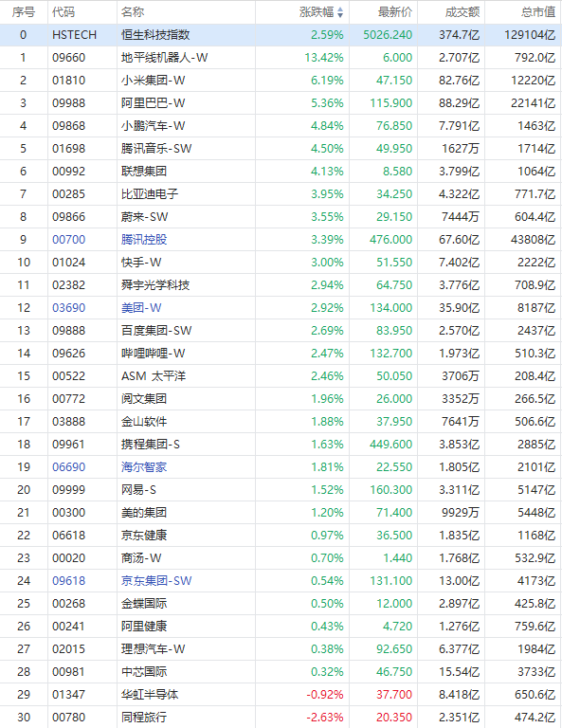Viewport: 562px width, 728px height.
Task: Select the 地平线机器人-W row
Action: point(281,58)
